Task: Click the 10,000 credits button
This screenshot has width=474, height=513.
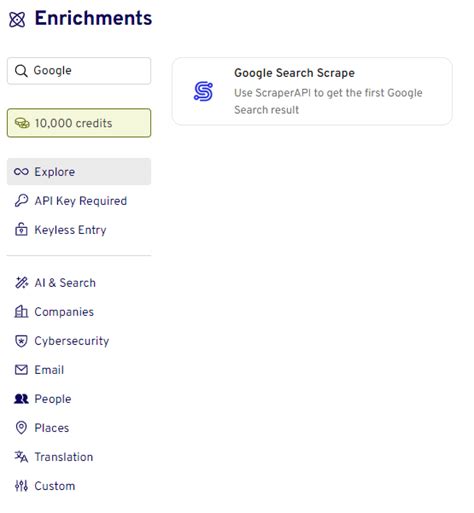Action: click(79, 123)
